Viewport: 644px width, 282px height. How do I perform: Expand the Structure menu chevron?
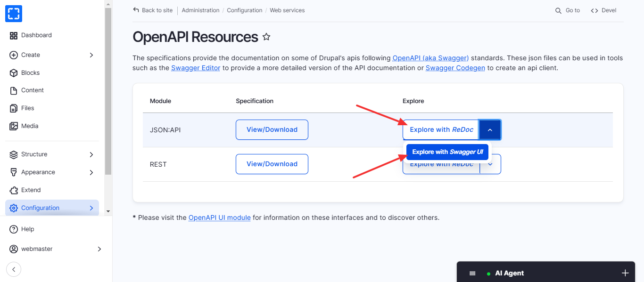[91, 154]
